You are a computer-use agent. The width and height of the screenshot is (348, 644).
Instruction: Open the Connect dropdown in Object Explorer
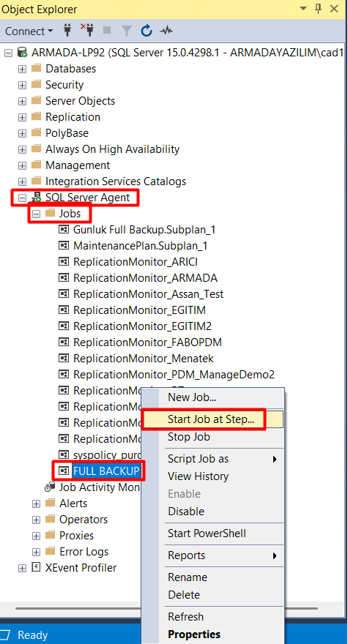click(29, 31)
